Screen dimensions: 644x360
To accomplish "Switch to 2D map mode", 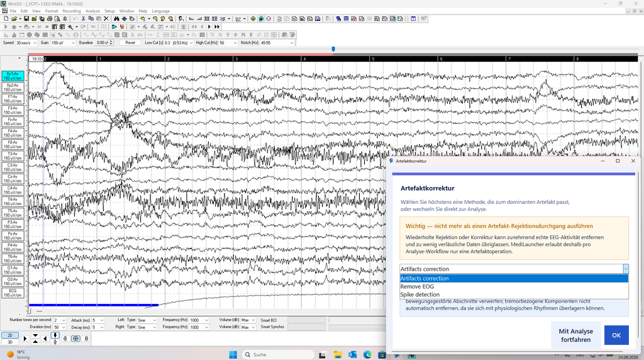I will pos(10,335).
